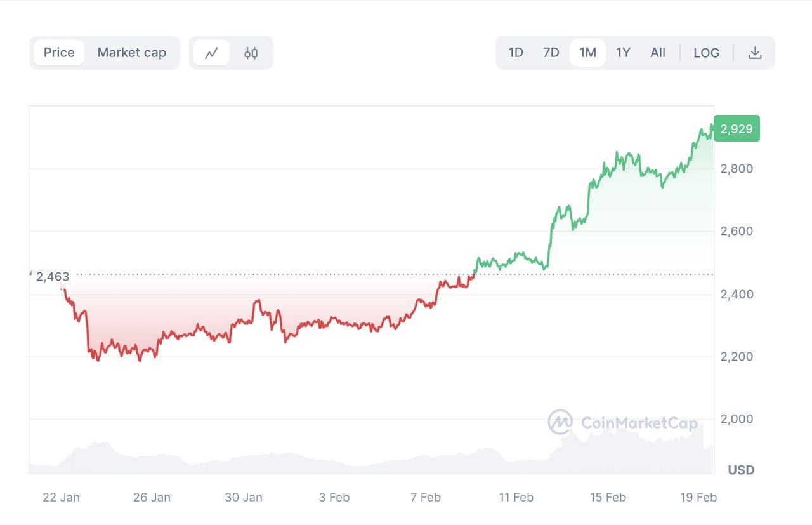This screenshot has height=525, width=812.
Task: Click the 2,463 opening price label
Action: click(53, 277)
